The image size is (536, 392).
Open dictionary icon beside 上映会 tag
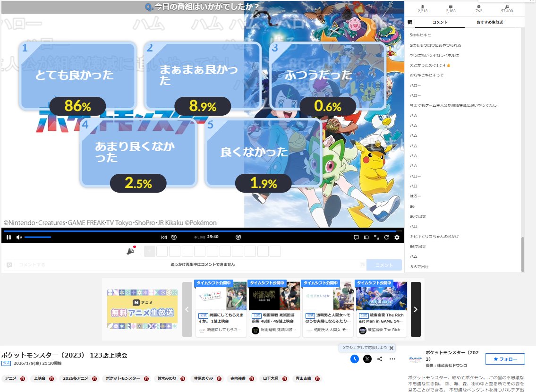coord(51,379)
